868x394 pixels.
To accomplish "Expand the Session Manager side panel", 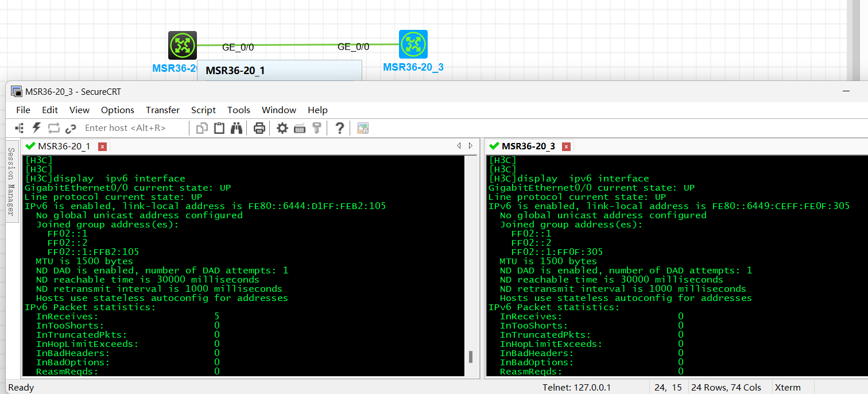I will click(10, 181).
